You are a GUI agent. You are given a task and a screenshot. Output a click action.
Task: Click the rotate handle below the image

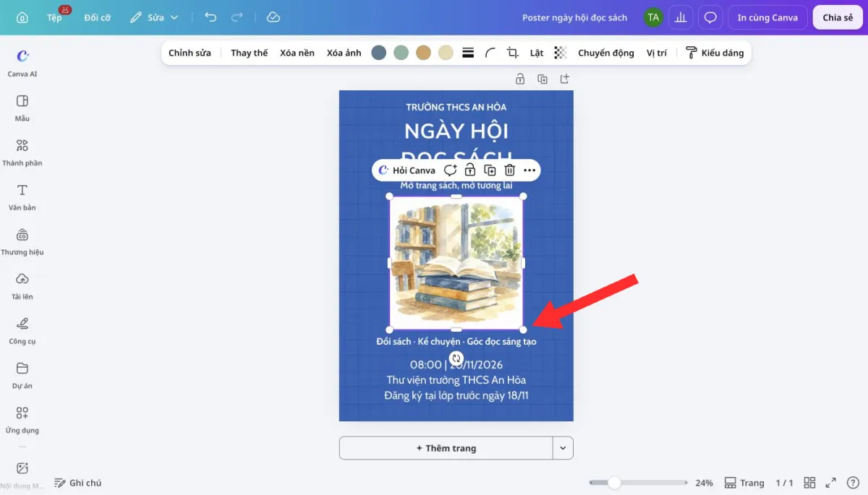click(456, 358)
